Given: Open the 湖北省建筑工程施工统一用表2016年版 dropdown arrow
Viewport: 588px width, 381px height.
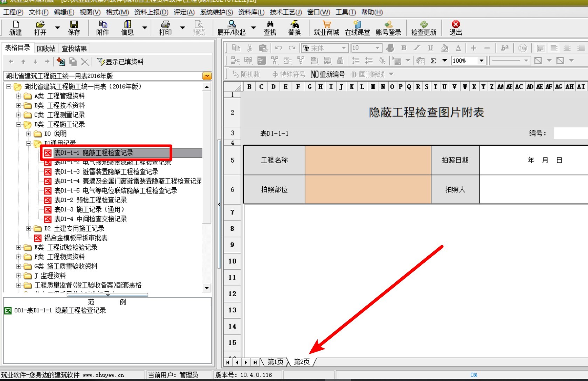Looking at the screenshot, I should (x=207, y=76).
